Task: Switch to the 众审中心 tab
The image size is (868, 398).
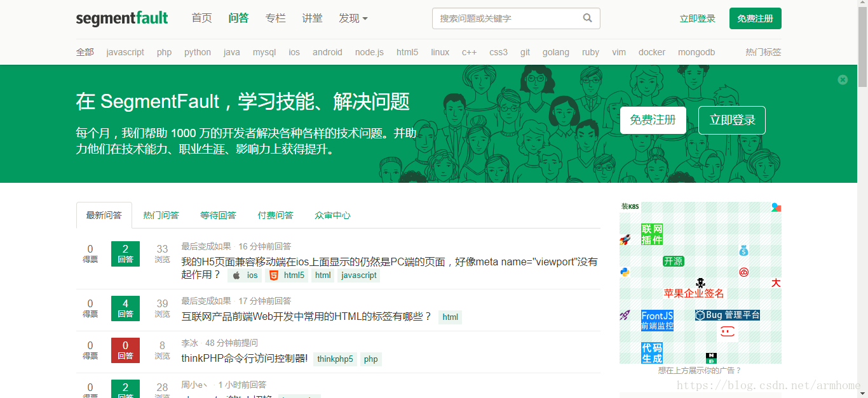Action: tap(332, 215)
